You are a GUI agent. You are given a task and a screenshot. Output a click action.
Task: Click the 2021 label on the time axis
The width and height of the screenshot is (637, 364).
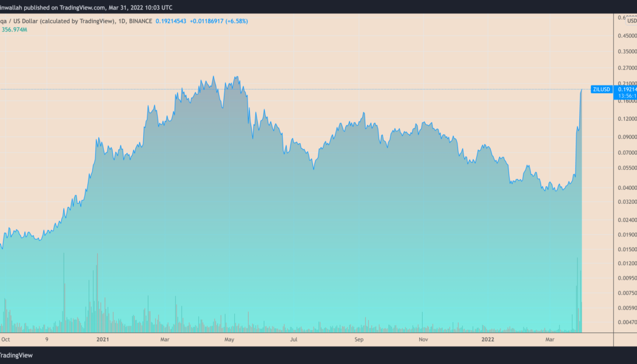coord(103,340)
